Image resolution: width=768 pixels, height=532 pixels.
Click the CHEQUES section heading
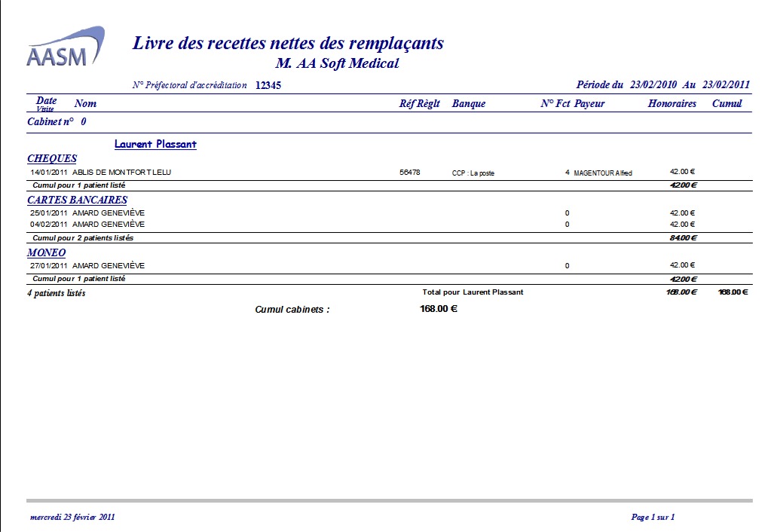[52, 159]
